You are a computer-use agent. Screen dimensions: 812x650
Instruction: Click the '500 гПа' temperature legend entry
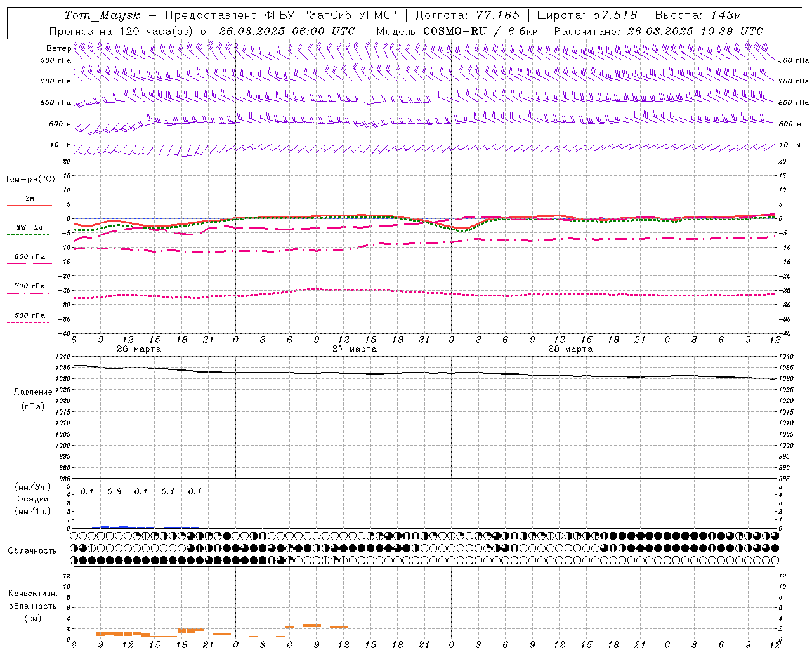tap(30, 315)
